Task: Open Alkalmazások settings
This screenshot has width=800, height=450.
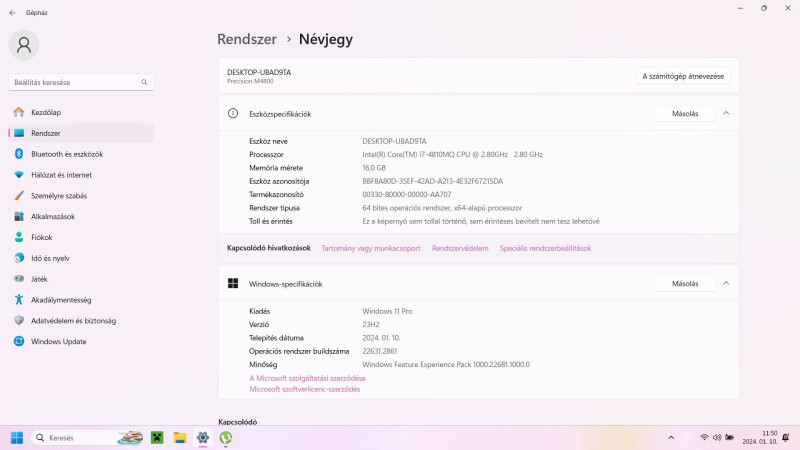Action: [x=81, y=217]
